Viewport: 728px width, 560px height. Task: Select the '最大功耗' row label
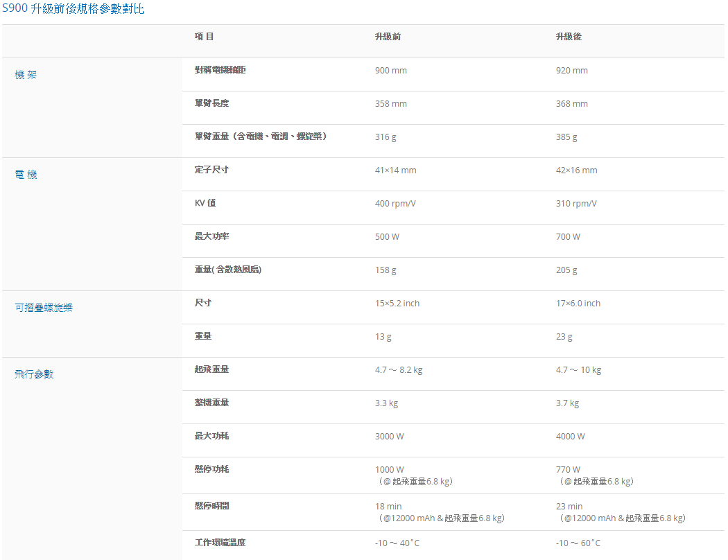point(211,436)
